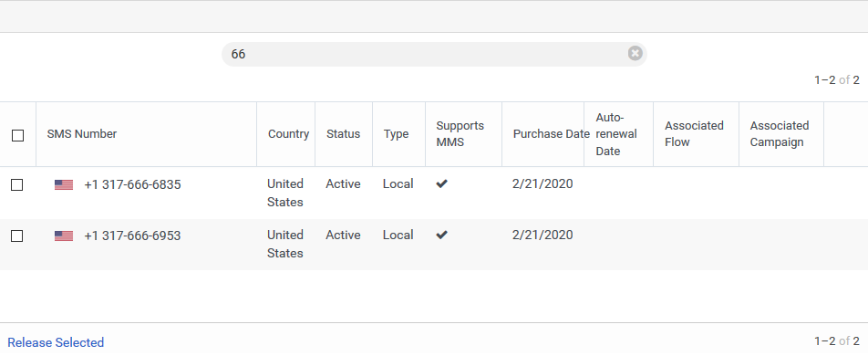Click the US flag beside +1 317-666-6835
This screenshot has width=868, height=356.
coord(64,184)
